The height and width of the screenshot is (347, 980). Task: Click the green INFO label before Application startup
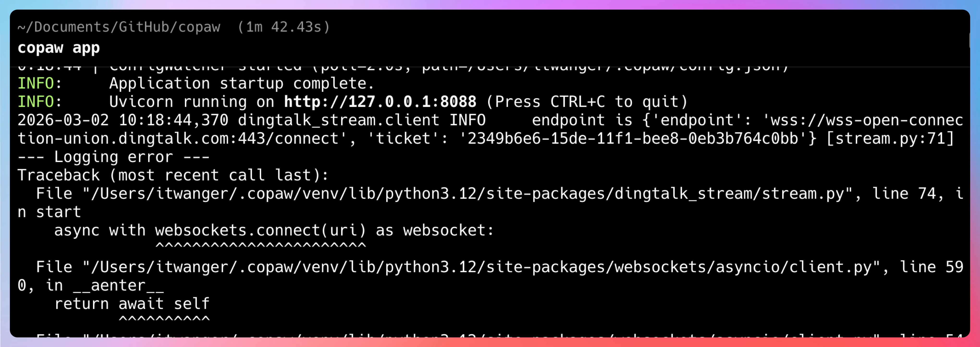point(36,84)
